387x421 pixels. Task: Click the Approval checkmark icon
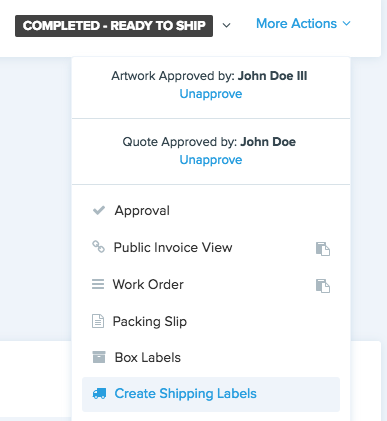click(99, 211)
